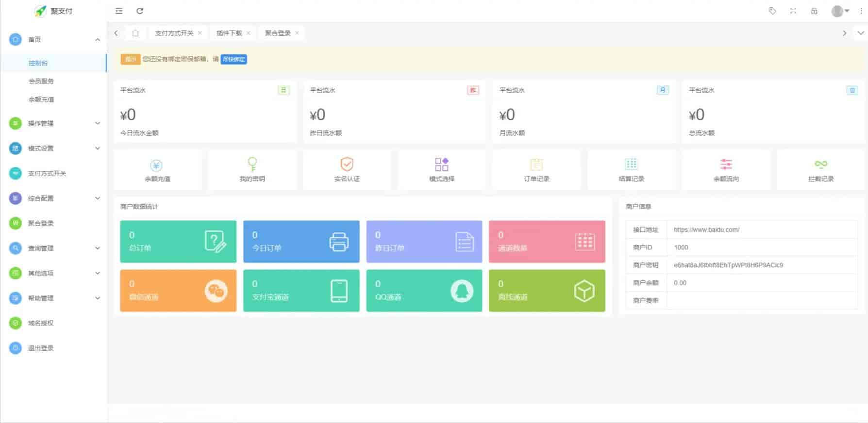The height and width of the screenshot is (423, 868).
Task: Open 拦截记录 infinity shortcut icon
Action: click(x=820, y=164)
